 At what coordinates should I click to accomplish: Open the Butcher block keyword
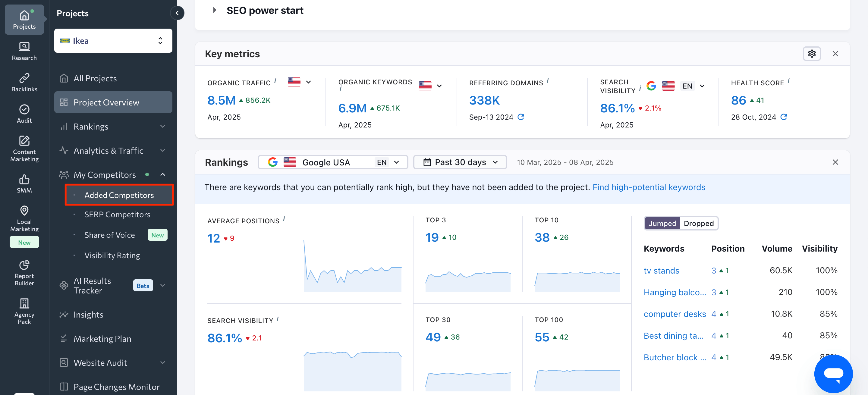675,357
